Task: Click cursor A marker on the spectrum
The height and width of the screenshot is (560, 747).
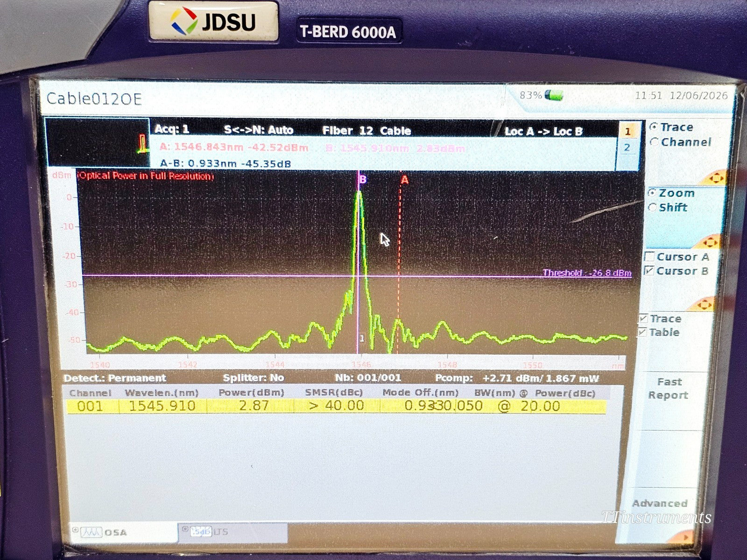Action: coord(404,180)
